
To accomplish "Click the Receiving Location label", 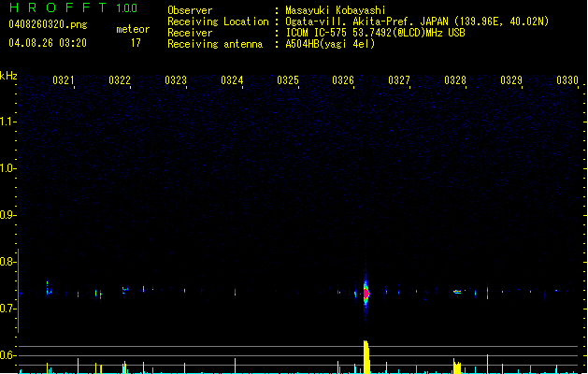I will coord(218,22).
